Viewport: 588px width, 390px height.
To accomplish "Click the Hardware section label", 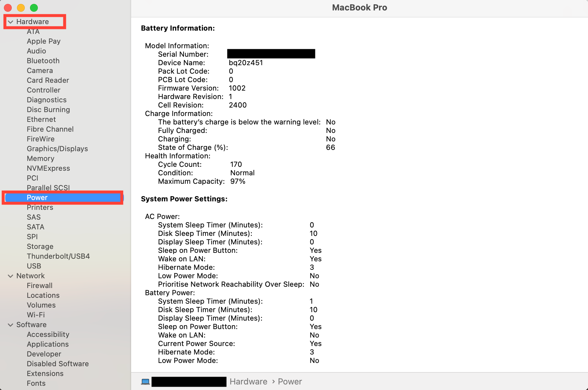I will 33,22.
